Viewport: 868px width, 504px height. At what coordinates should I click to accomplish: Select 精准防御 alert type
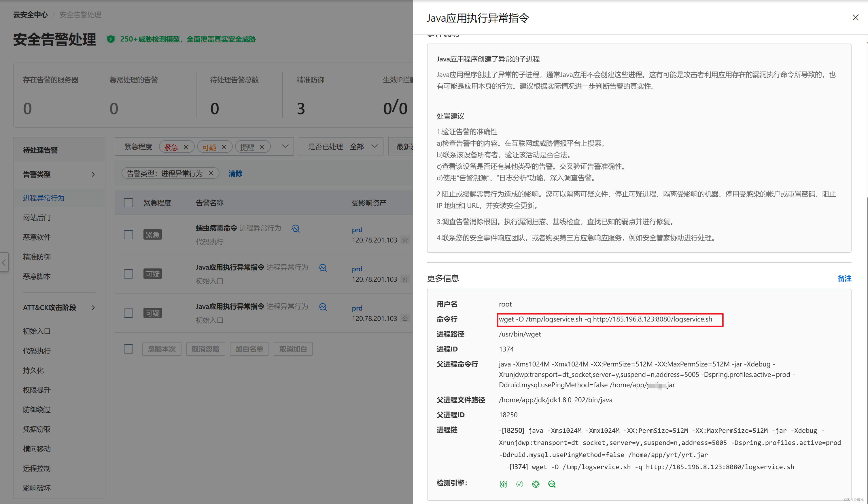[37, 257]
